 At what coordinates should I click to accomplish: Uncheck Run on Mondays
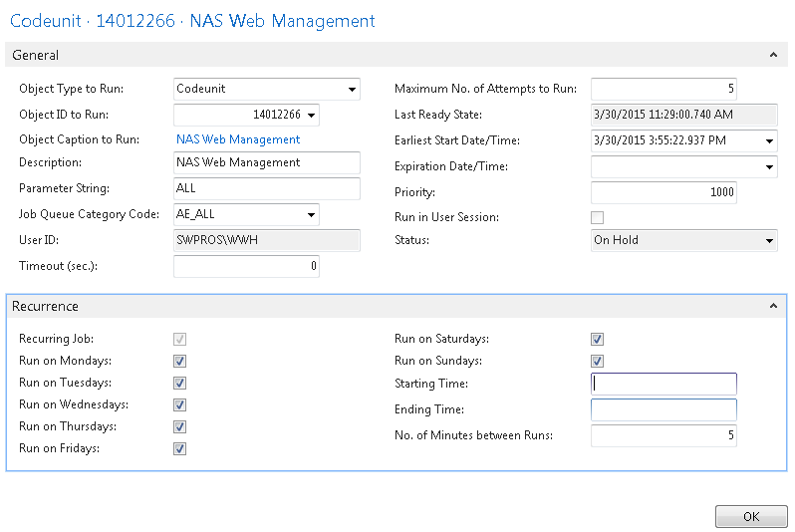click(x=180, y=362)
